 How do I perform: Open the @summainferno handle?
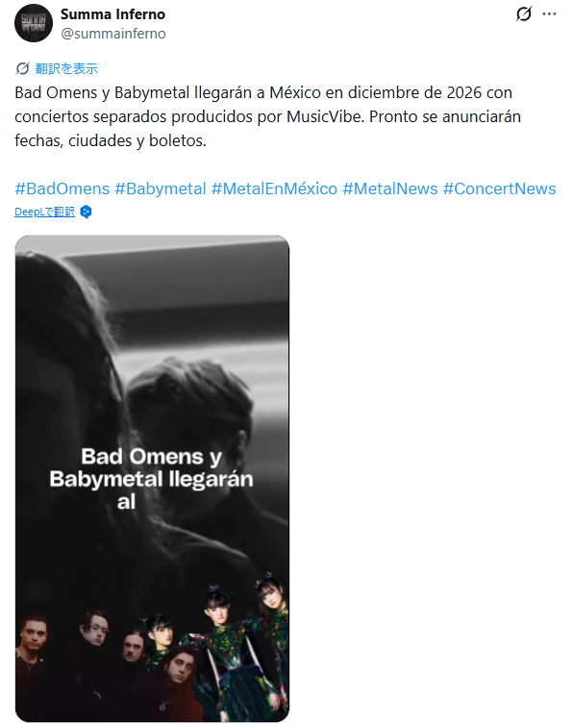(113, 34)
